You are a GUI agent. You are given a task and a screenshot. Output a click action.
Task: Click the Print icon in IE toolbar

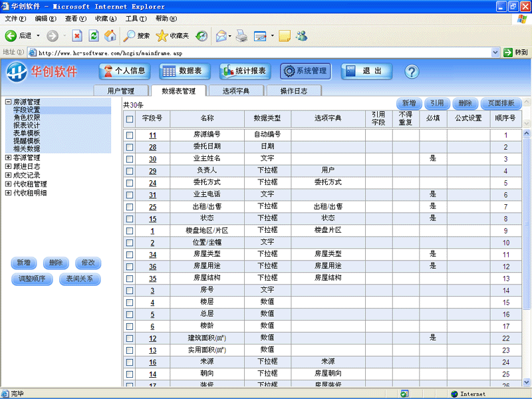tap(241, 35)
